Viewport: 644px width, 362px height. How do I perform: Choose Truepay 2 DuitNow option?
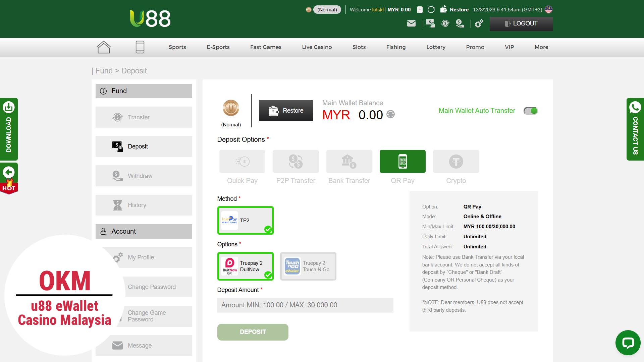pos(246,266)
